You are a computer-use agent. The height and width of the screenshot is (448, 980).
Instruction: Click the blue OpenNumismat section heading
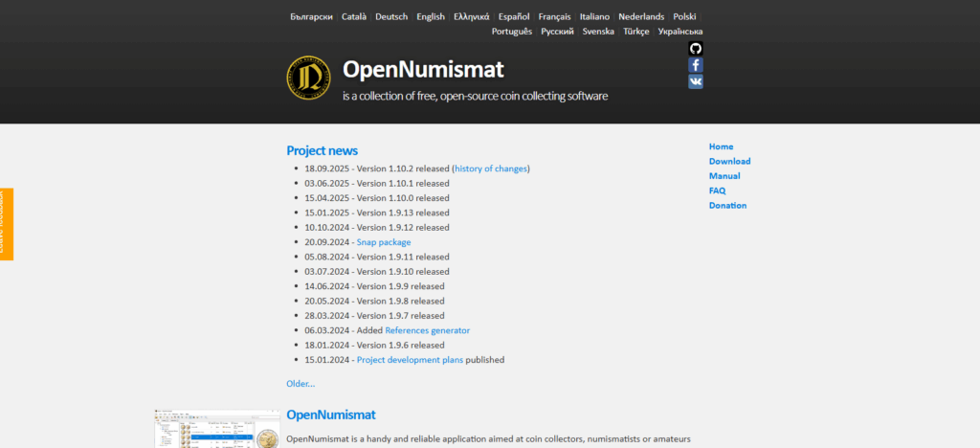(330, 414)
